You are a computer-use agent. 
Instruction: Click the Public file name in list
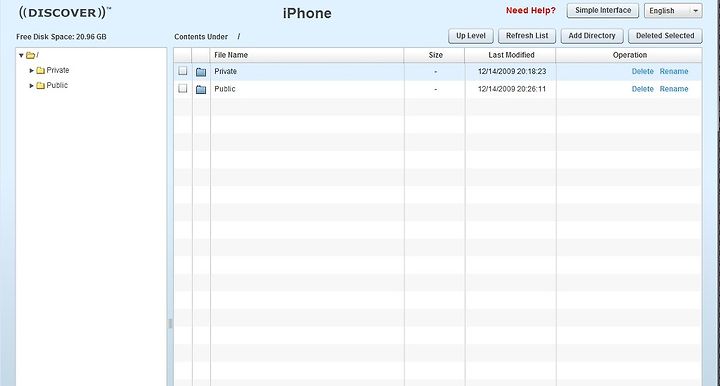(x=225, y=89)
